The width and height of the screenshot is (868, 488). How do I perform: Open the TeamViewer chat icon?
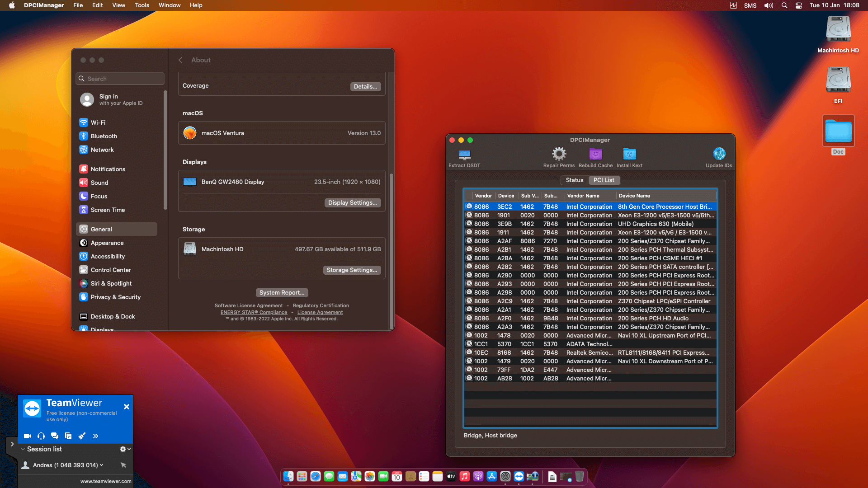click(55, 436)
